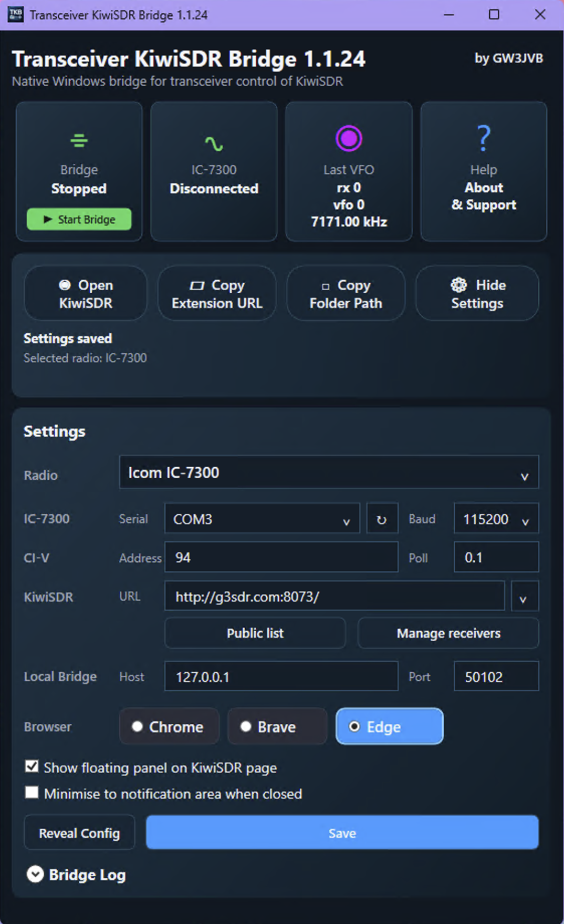Click the green Start Bridge button
The image size is (564, 924).
79,219
